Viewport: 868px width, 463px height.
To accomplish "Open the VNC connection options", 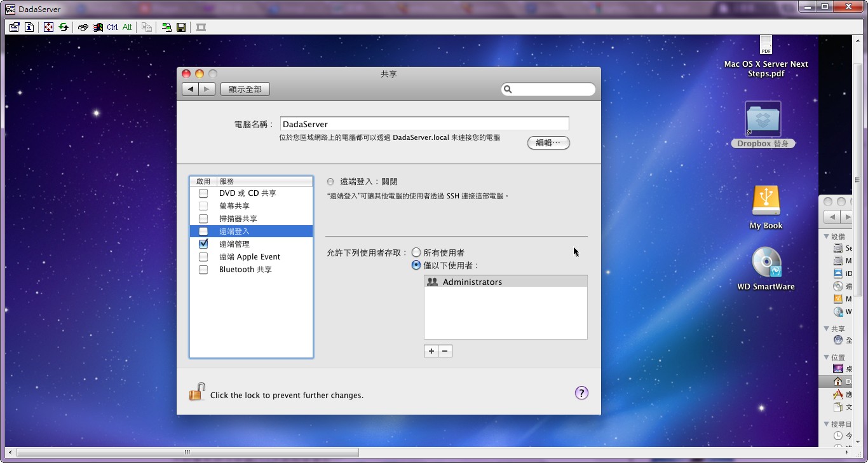I will click(x=14, y=27).
